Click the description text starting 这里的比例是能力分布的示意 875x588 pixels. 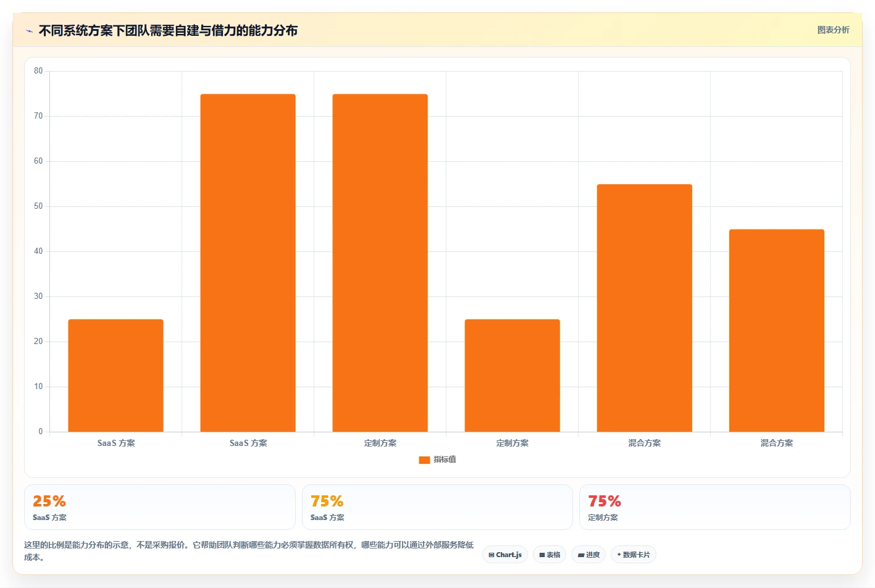coord(249,551)
